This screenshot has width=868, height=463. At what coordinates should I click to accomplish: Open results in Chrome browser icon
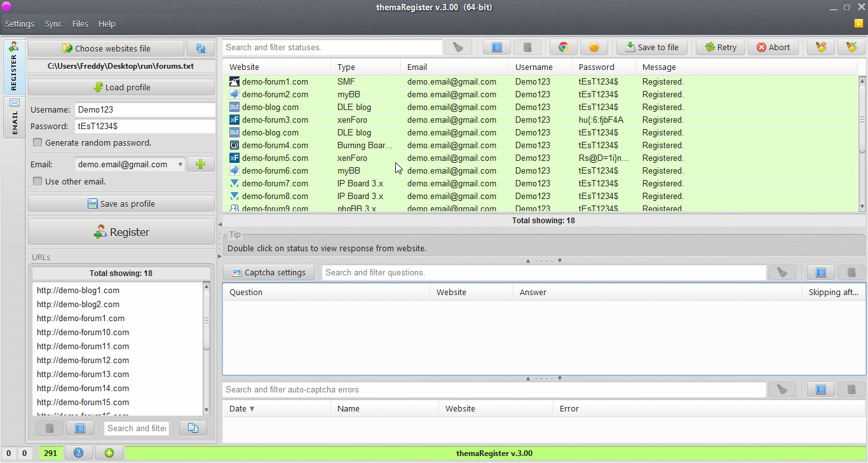pos(563,47)
